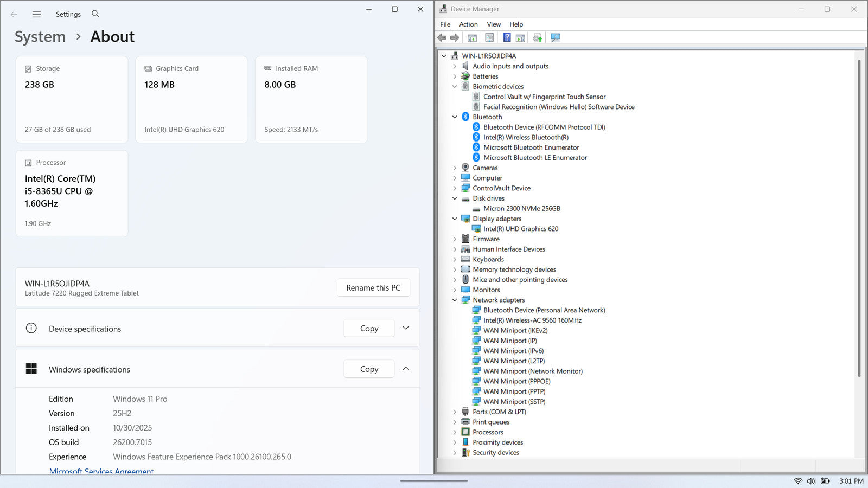Open Properties from the Device Manager toolbar
Image resolution: width=868 pixels, height=488 pixels.
coord(489,37)
